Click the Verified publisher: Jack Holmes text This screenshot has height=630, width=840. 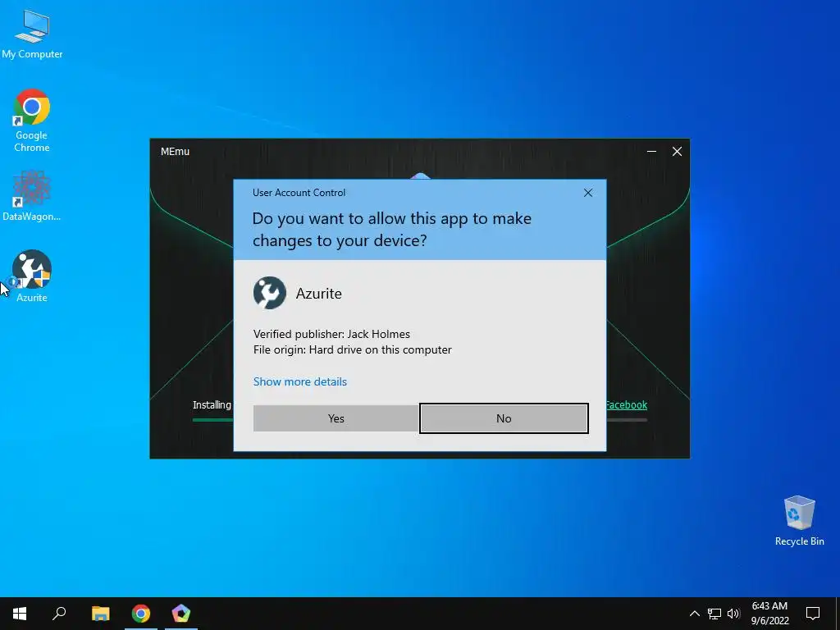tap(331, 335)
